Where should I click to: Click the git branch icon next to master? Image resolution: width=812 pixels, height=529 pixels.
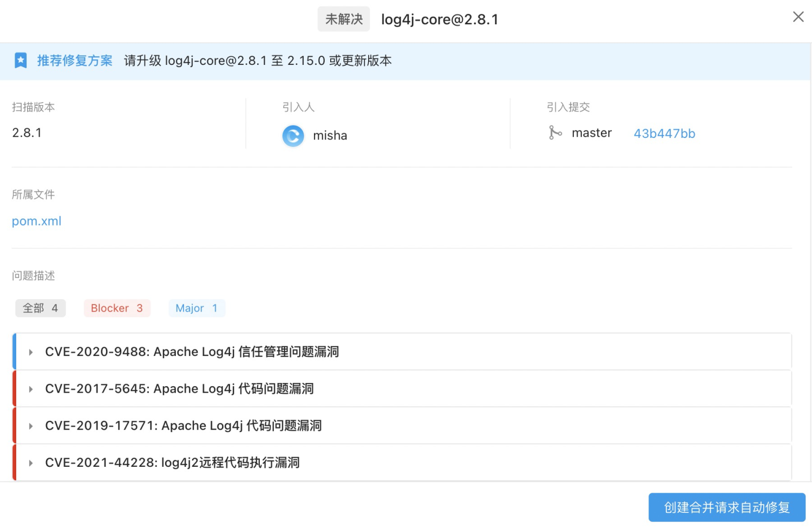click(x=556, y=133)
